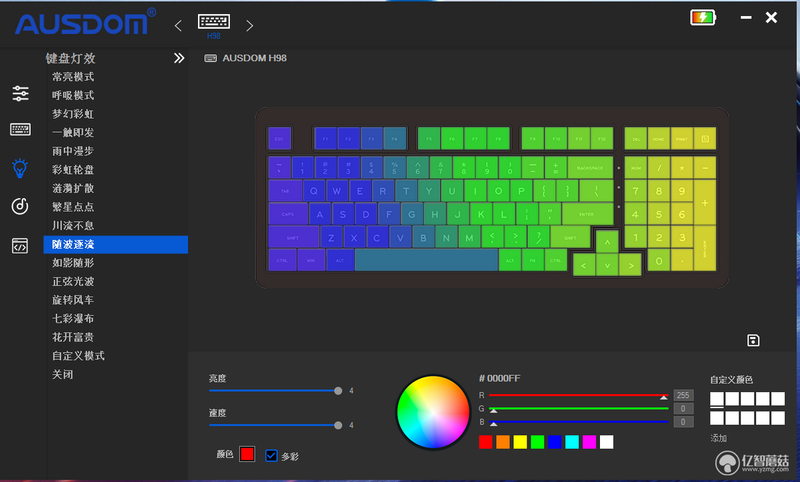Click the Q key on virtual keyboard
Screen dimensions: 800x482
[x=314, y=191]
